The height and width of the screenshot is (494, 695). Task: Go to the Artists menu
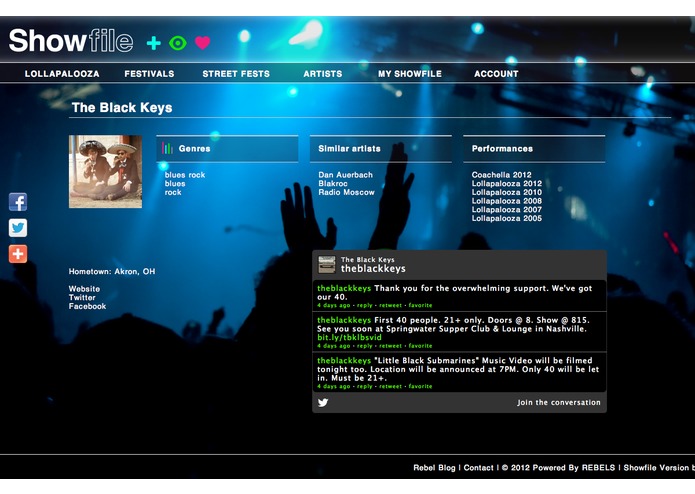click(x=323, y=74)
